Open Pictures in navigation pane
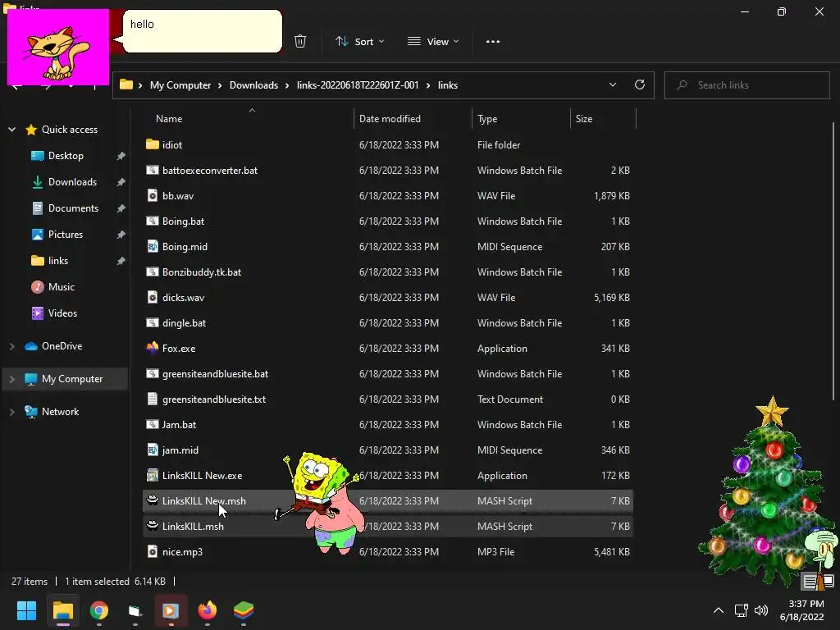The width and height of the screenshot is (840, 630). (x=66, y=235)
